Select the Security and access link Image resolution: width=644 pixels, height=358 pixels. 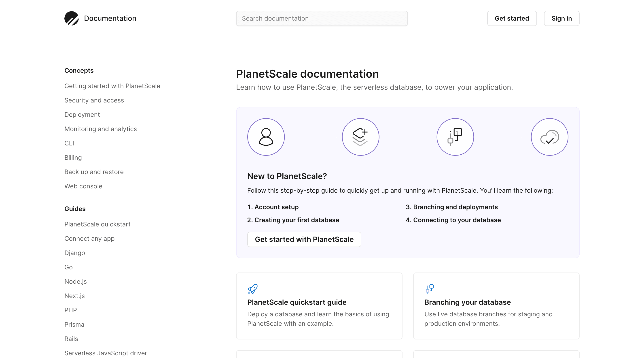[x=94, y=100]
